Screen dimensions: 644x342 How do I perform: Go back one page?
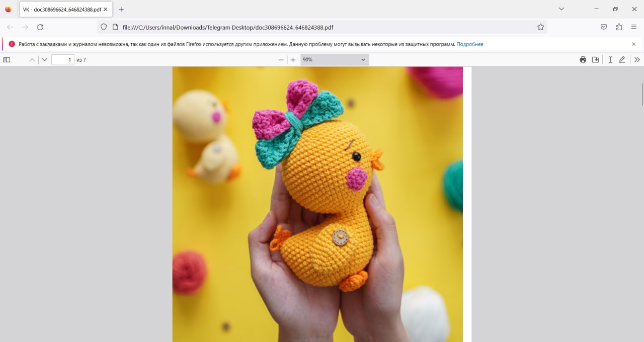[x=10, y=27]
